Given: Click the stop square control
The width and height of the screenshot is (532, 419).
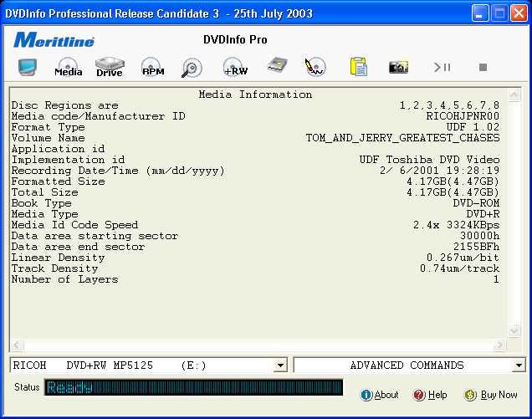Looking at the screenshot, I should click(483, 67).
